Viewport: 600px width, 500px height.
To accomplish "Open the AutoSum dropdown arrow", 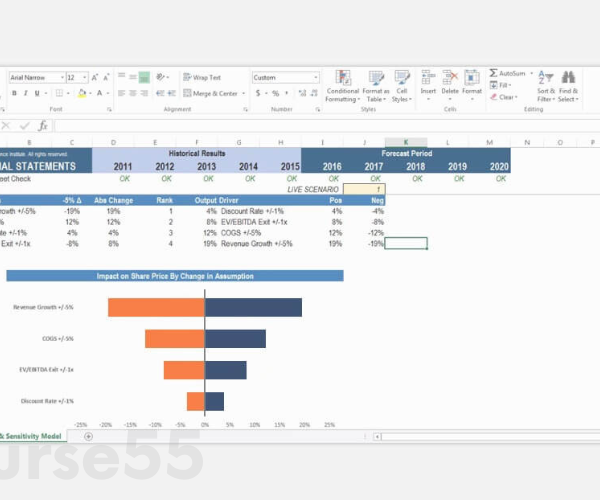I will (x=532, y=73).
